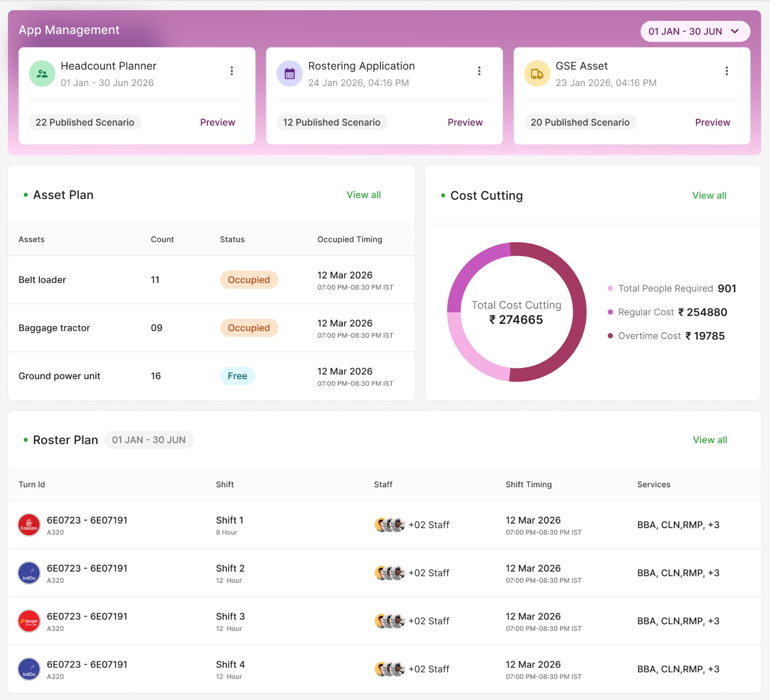Preview the Headcount Planner app
The width and height of the screenshot is (770, 700).
click(218, 122)
